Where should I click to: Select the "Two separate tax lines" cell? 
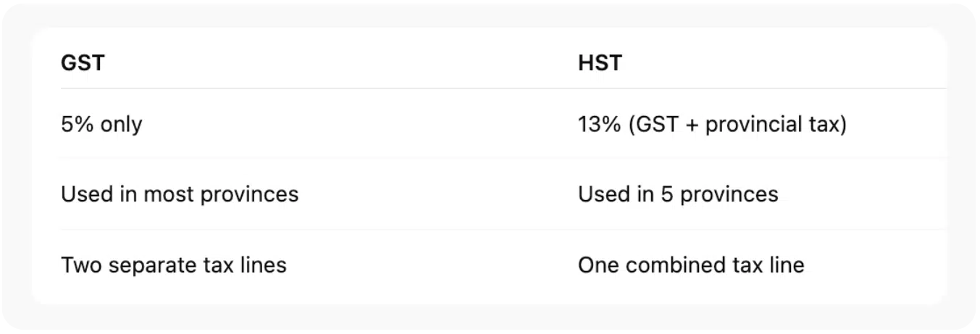[x=174, y=265]
